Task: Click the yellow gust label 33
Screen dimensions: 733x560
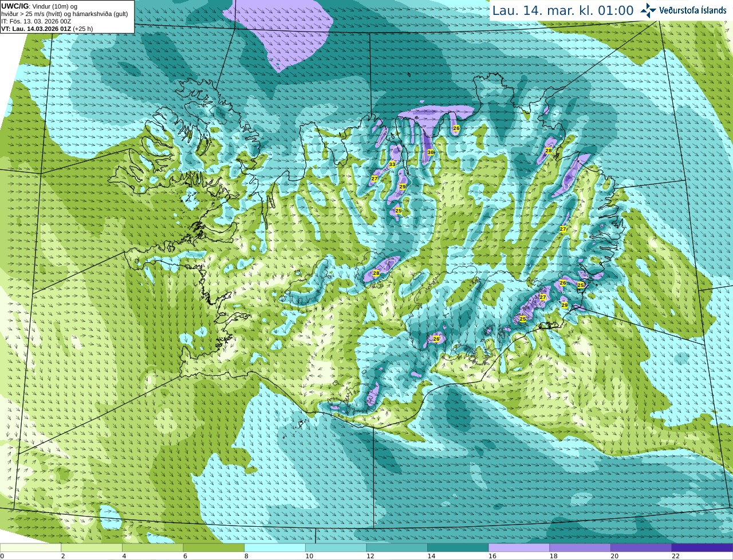Action: pyautogui.click(x=392, y=164)
